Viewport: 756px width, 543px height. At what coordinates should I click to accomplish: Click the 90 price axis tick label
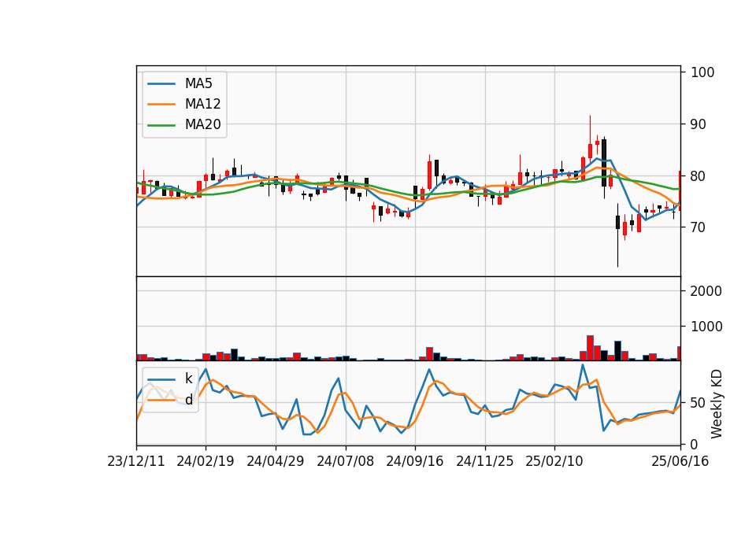coord(699,124)
